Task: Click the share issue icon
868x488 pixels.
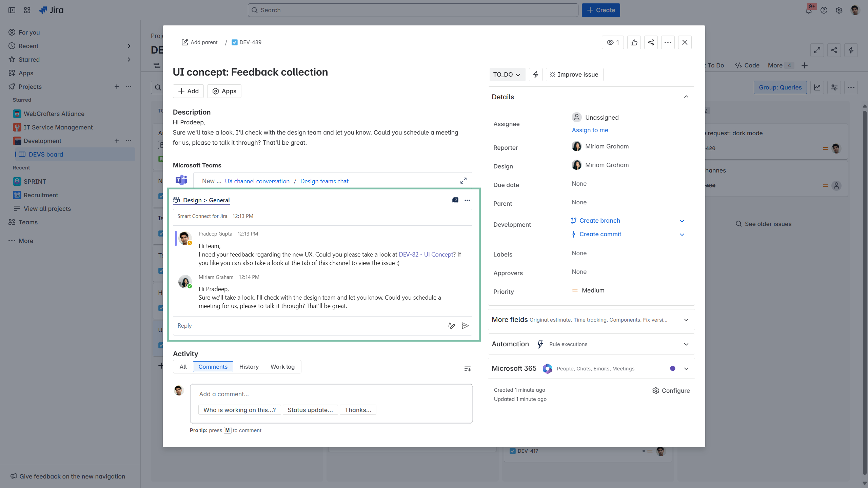Action: 651,42
